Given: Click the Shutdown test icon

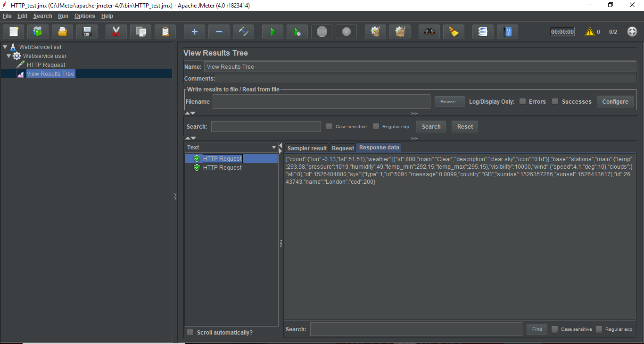Looking at the screenshot, I should [x=346, y=32].
